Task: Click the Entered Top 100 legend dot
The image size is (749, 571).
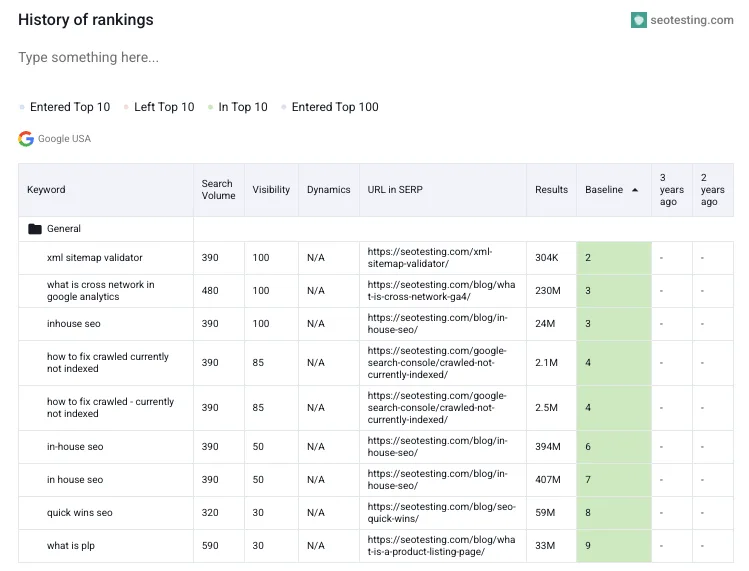Action: pos(284,107)
